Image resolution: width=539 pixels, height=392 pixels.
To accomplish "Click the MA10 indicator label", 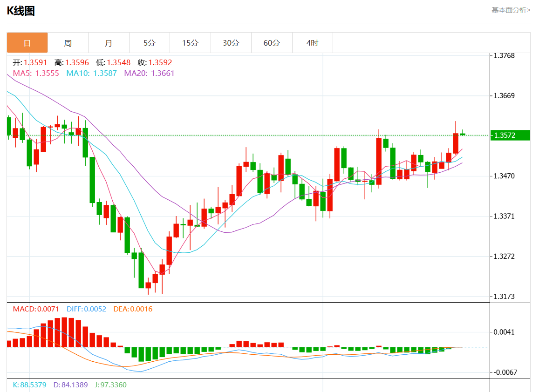I will 91,73.
